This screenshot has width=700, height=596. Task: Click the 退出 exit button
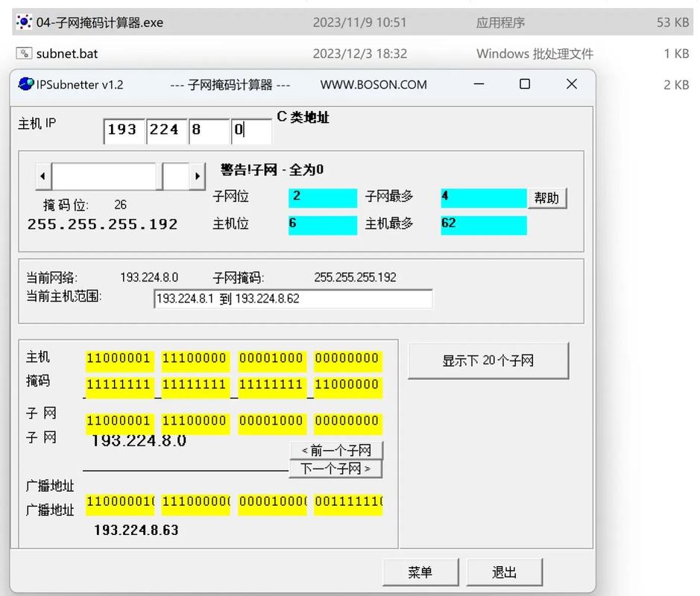[x=505, y=572]
